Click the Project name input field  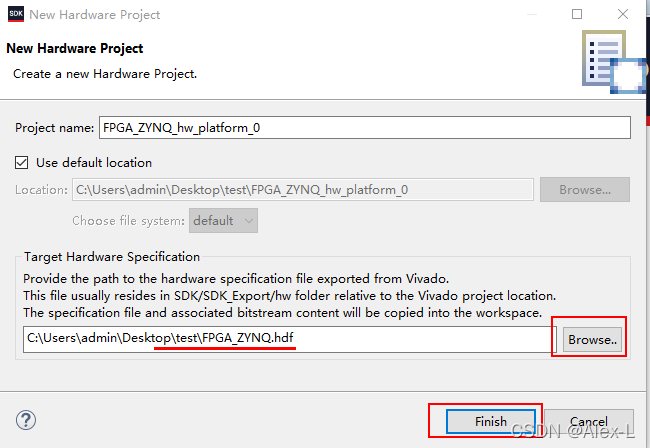(x=365, y=128)
